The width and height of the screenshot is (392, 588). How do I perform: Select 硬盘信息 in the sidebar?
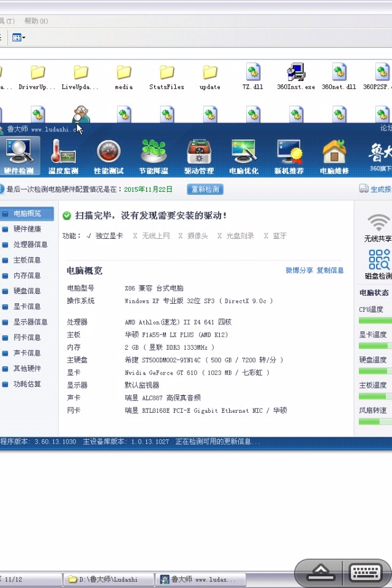click(26, 291)
